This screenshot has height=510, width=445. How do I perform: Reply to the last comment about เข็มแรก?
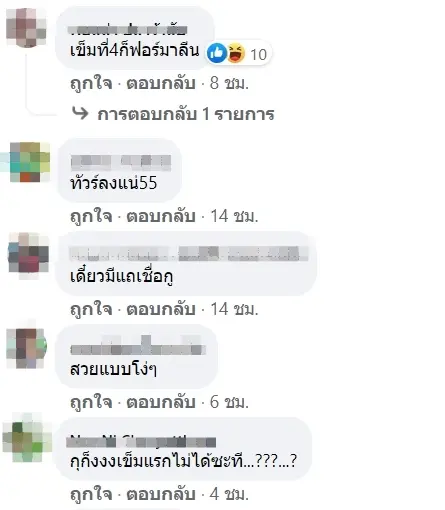click(x=161, y=494)
